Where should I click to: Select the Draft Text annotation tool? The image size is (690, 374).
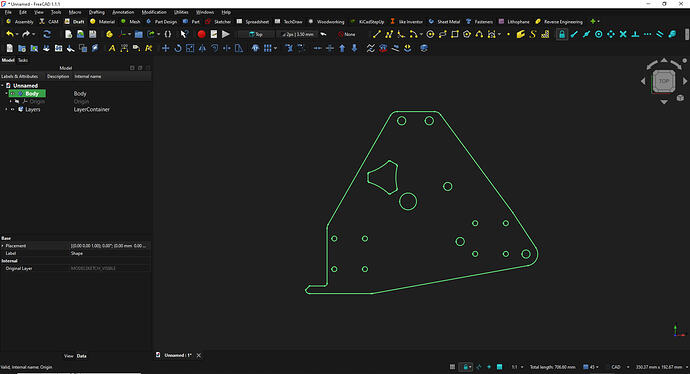(112, 48)
